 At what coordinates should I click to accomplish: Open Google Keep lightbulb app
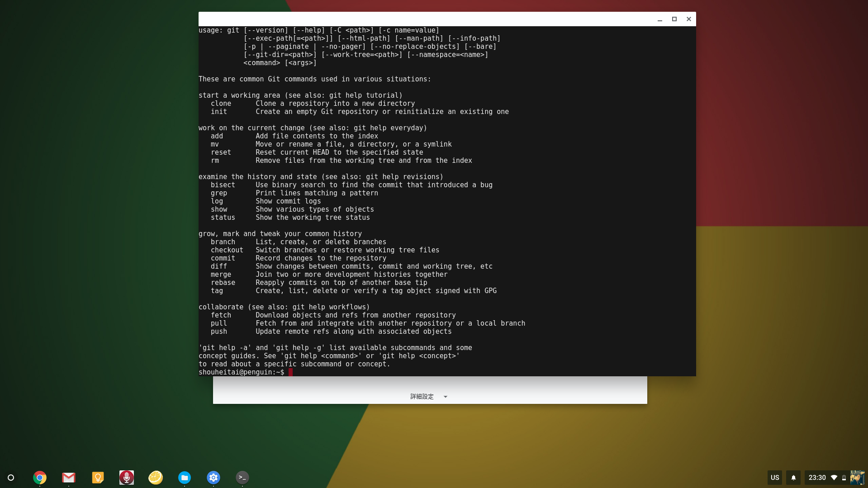98,478
